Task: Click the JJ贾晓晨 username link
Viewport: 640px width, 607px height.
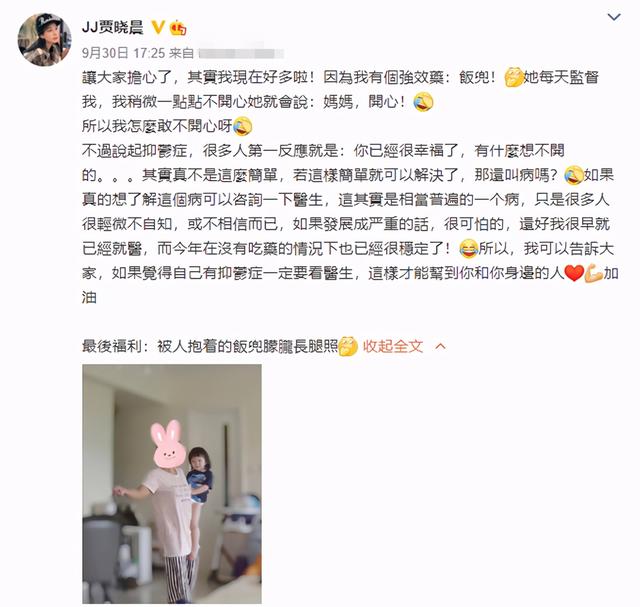Action: point(113,28)
